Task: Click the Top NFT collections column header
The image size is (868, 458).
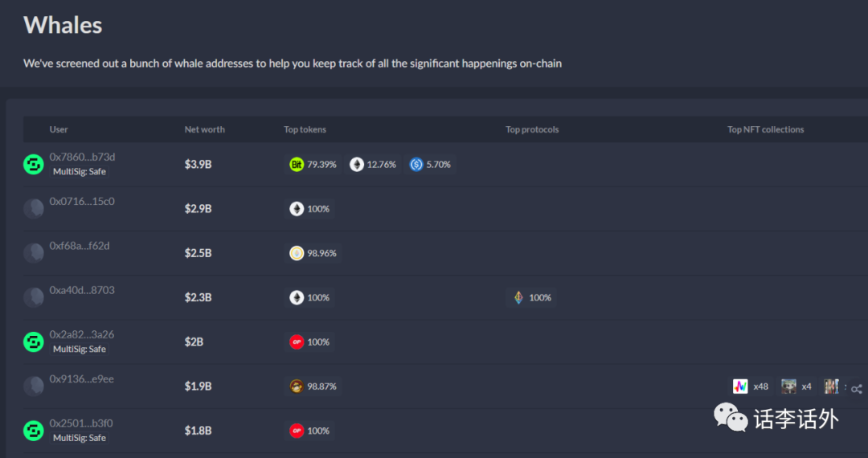Action: coord(765,129)
